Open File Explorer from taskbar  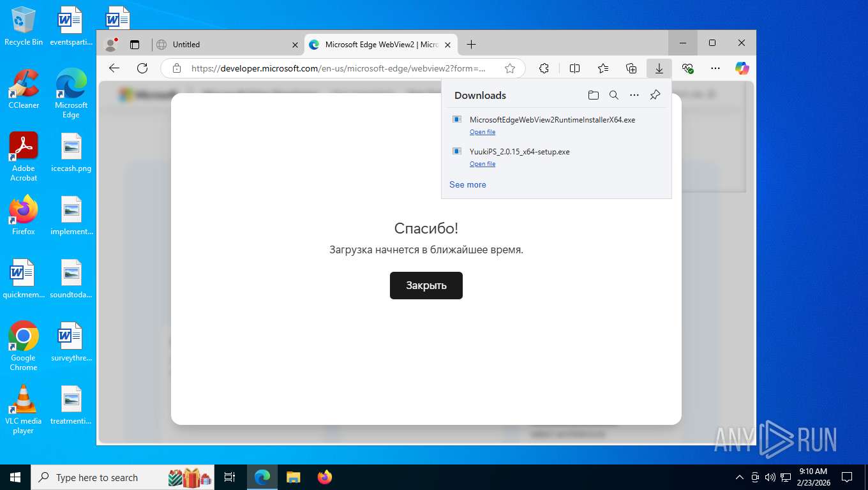294,477
